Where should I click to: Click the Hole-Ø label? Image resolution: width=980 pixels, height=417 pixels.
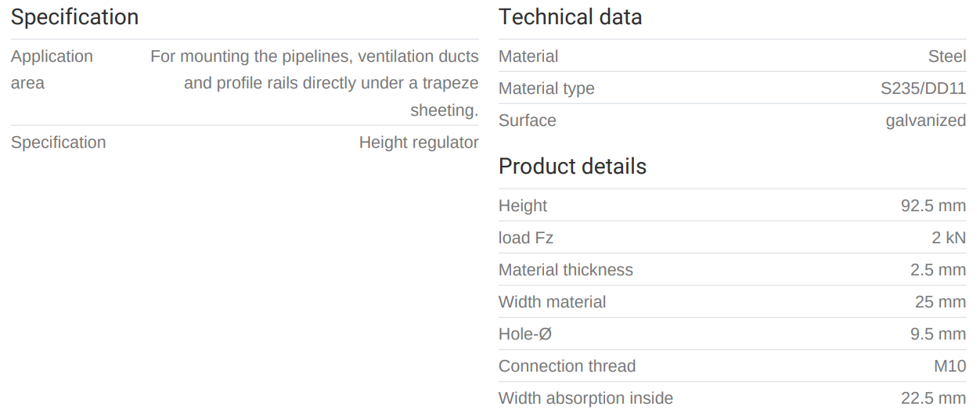coord(525,334)
